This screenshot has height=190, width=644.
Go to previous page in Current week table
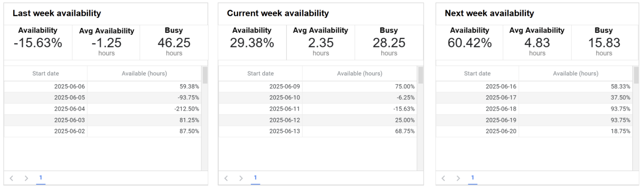(226, 178)
